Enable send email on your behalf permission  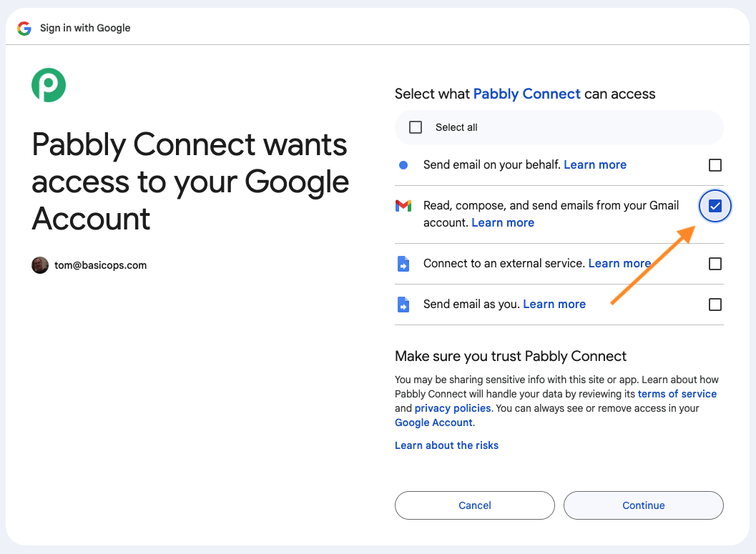715,164
